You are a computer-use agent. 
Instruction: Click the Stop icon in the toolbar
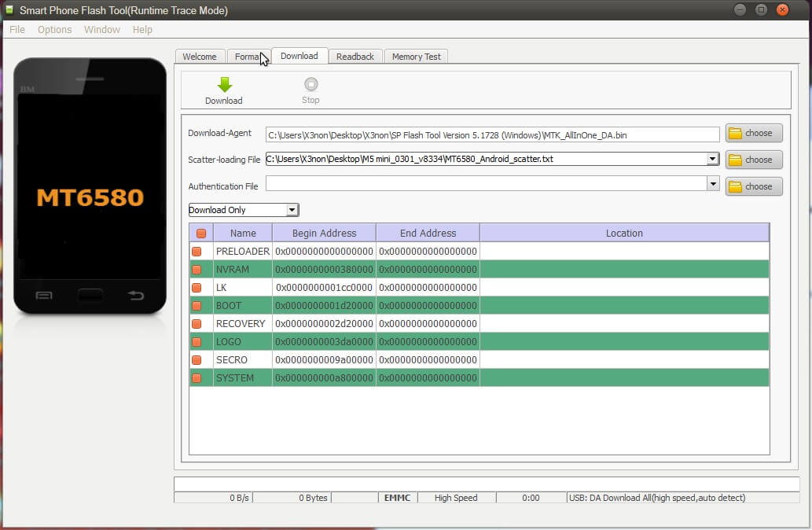click(310, 85)
